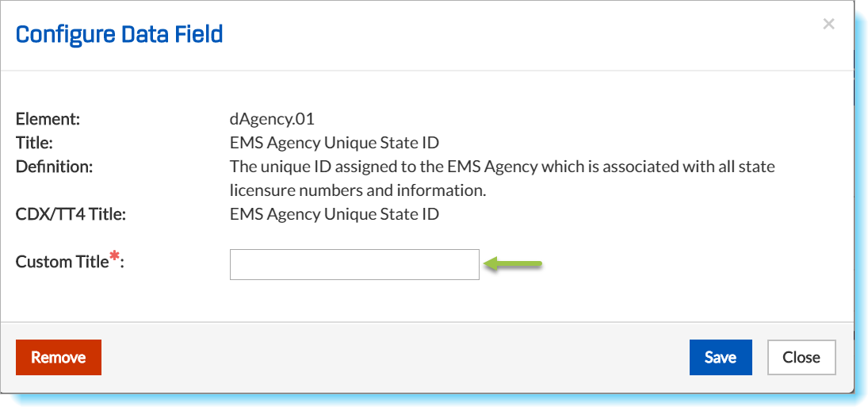Click the green arrow pointing at the input

[x=513, y=264]
